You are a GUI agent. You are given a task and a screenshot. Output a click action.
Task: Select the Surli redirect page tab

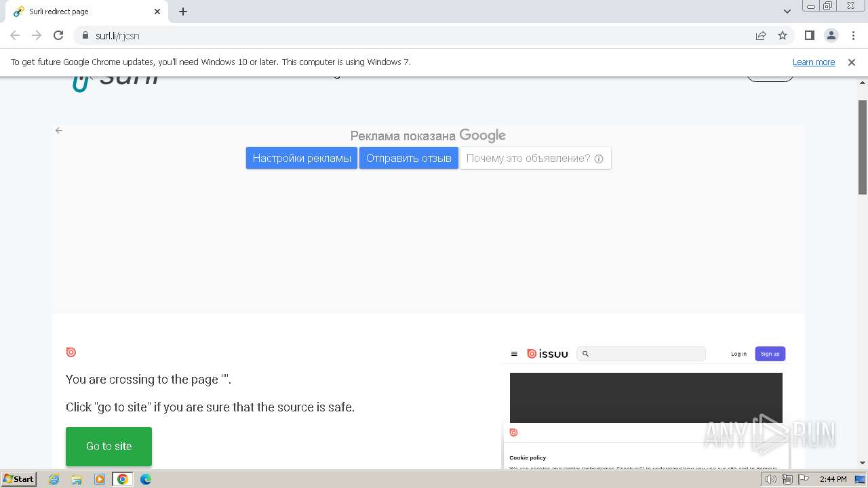pyautogui.click(x=86, y=12)
